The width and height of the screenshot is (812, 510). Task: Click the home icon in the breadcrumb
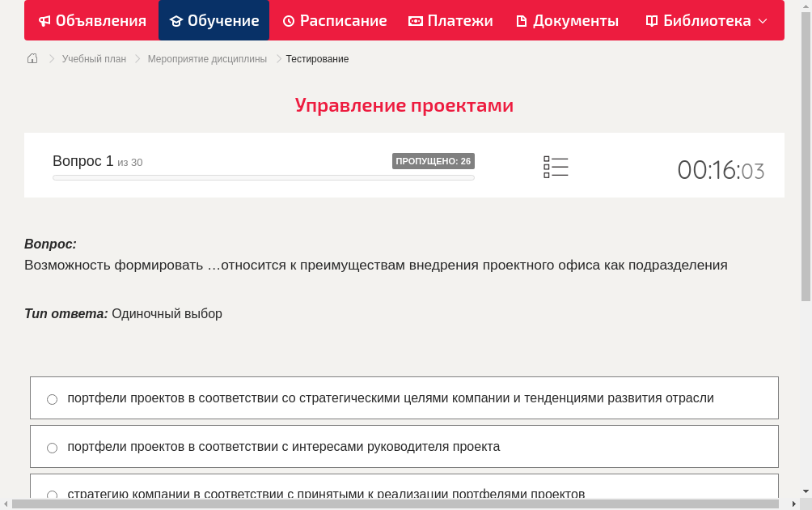point(32,58)
